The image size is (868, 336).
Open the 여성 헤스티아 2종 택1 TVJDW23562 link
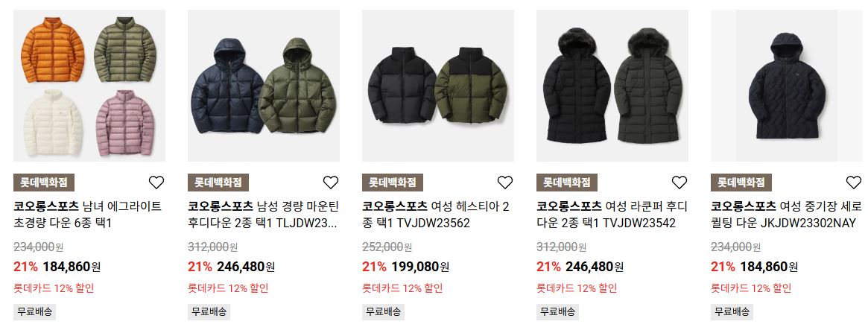point(436,215)
